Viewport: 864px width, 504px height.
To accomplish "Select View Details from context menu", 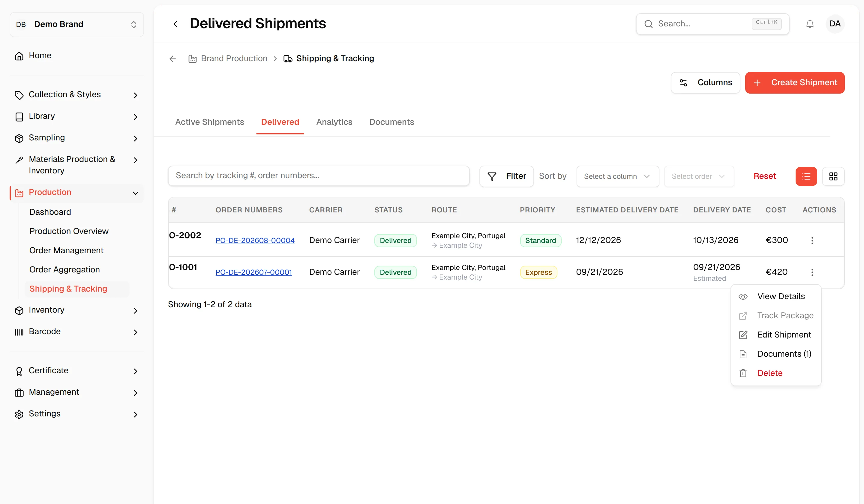I will pyautogui.click(x=775, y=296).
